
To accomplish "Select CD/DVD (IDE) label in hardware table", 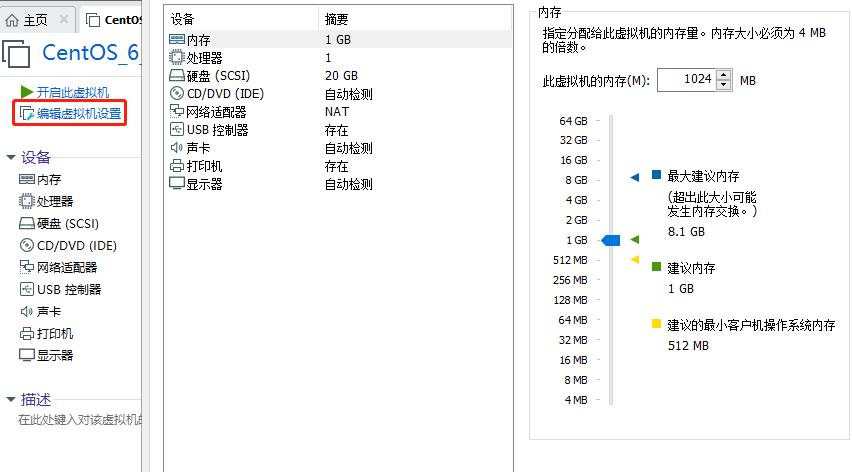I will [x=225, y=94].
